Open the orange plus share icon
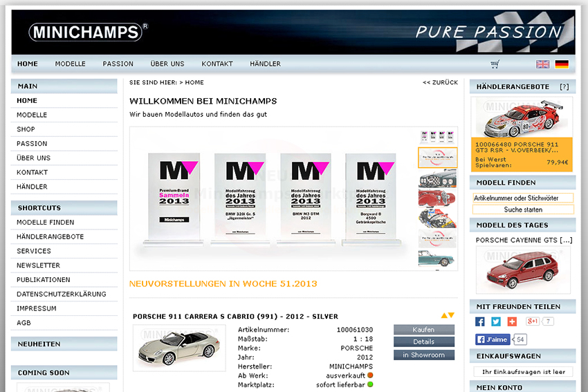 [512, 321]
